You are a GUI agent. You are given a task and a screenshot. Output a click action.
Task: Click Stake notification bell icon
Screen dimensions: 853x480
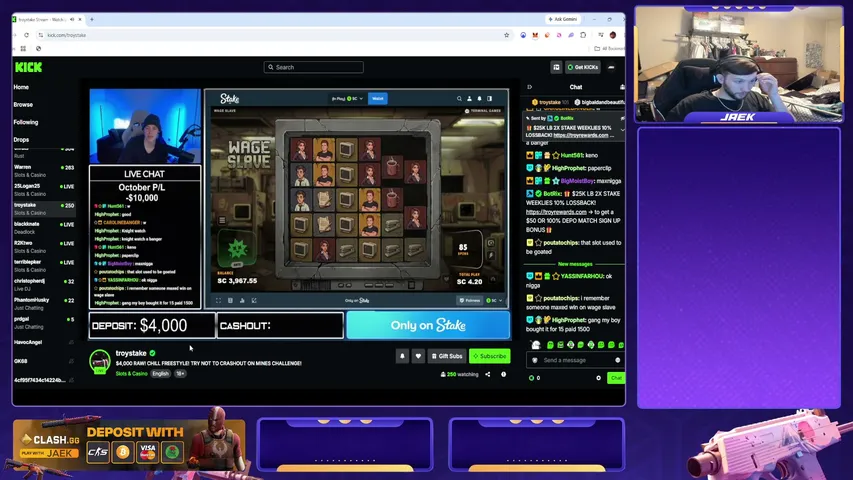pos(479,99)
